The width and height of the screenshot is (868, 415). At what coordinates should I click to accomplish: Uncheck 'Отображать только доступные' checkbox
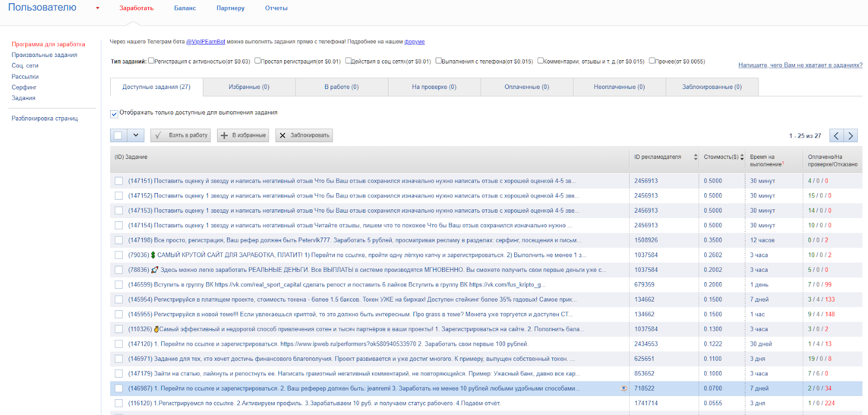click(x=114, y=114)
